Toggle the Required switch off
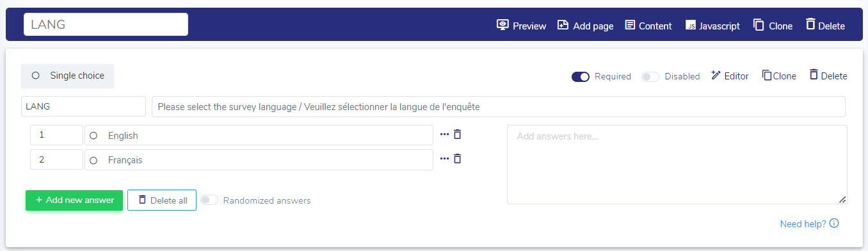Screen dimensions: 868x251 (581, 77)
